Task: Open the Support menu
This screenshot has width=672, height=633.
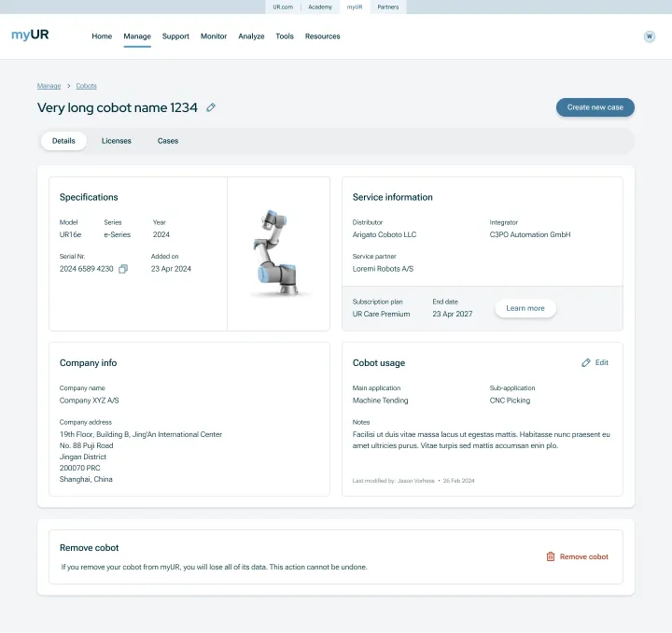Action: click(175, 36)
